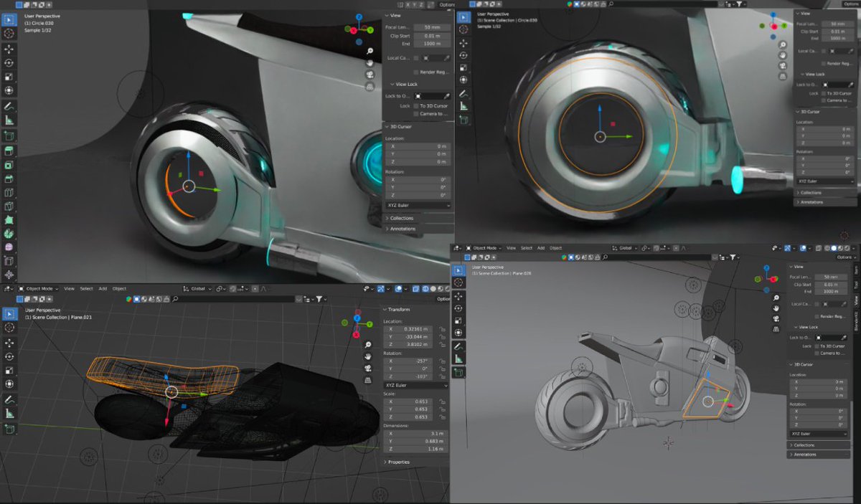Activate the Rotate tool
This screenshot has width=861, height=504.
click(9, 63)
